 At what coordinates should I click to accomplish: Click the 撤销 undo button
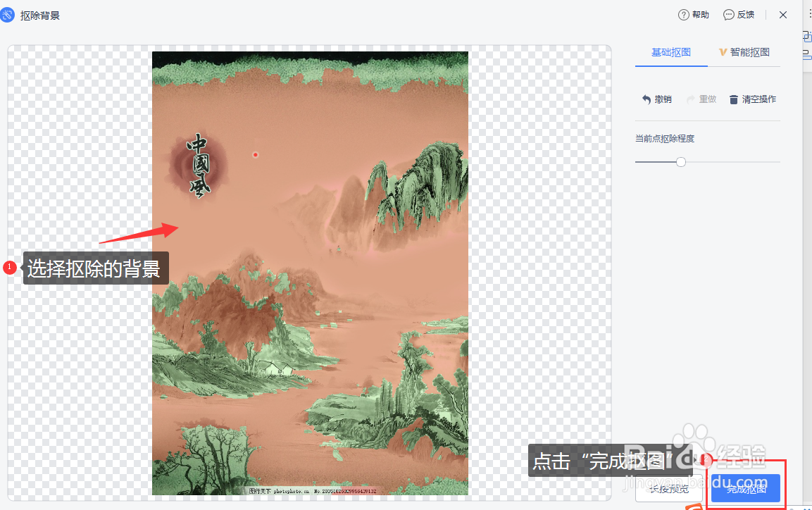coord(656,99)
